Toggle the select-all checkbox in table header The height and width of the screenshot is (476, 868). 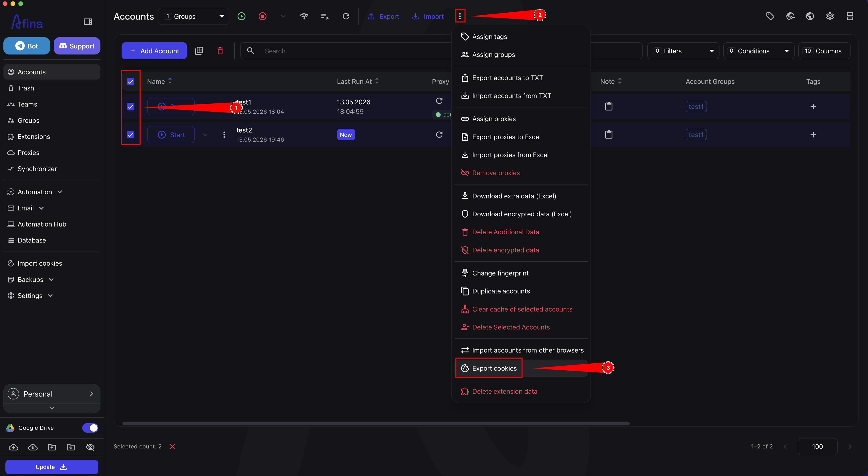(x=130, y=82)
